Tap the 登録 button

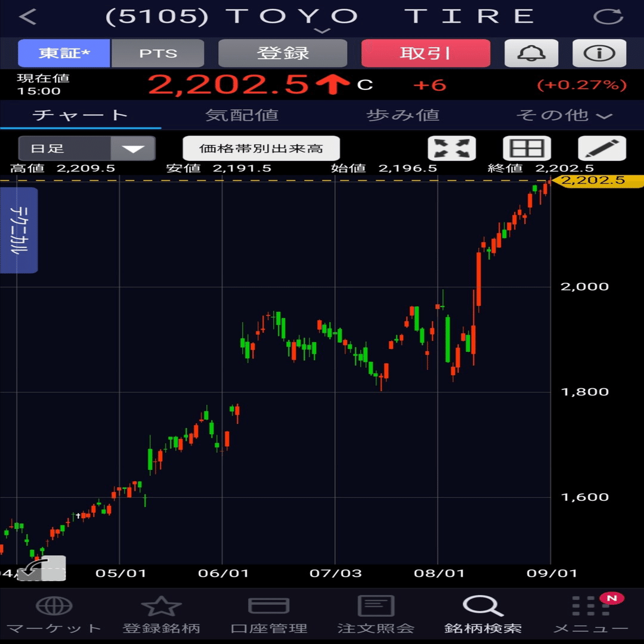click(283, 53)
